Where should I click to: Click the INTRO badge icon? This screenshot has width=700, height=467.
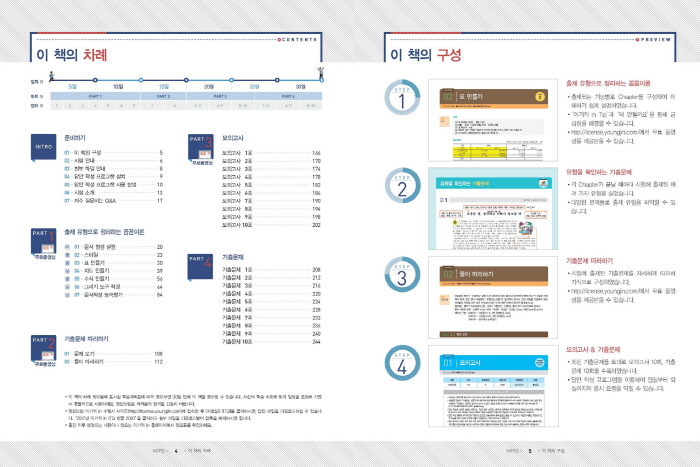(43, 147)
